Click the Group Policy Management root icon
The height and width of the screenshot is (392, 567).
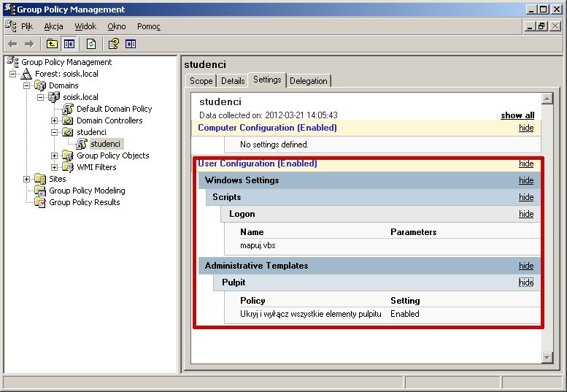tap(12, 62)
